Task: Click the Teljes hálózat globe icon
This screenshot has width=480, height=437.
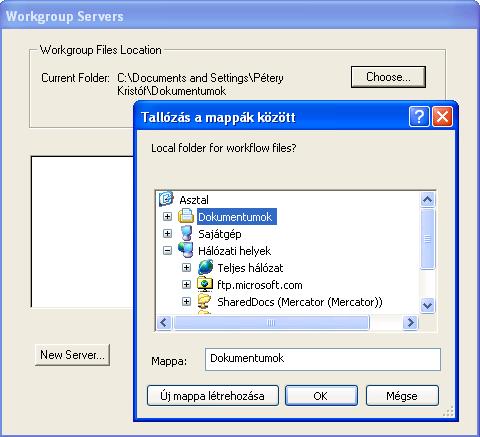Action: (205, 267)
